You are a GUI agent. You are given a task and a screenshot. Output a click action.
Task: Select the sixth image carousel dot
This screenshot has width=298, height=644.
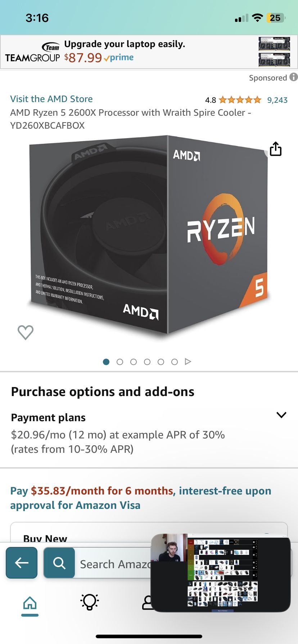point(175,362)
